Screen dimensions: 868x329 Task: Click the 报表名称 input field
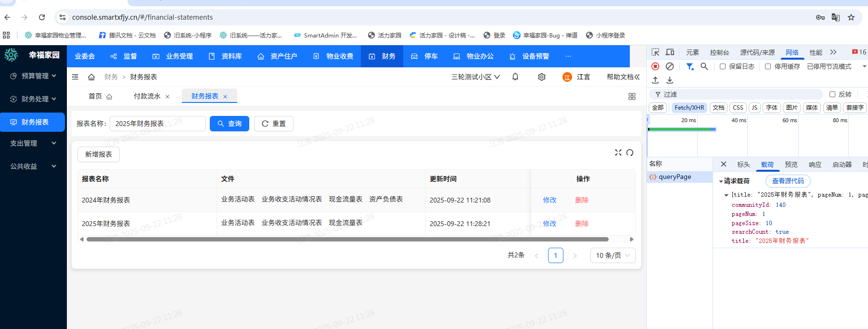(157, 124)
